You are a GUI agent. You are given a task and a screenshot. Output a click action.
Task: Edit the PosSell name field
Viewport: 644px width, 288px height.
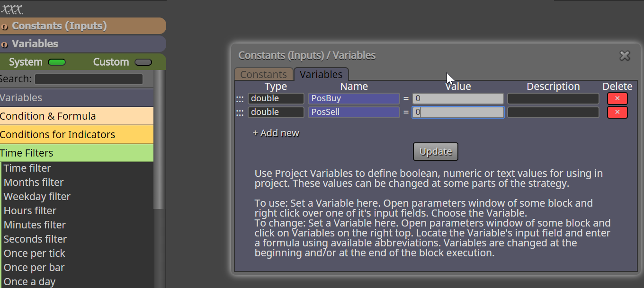[354, 113]
